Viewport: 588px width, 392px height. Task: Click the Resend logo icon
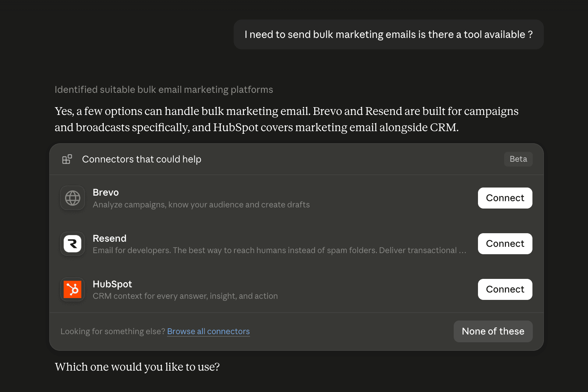point(72,244)
